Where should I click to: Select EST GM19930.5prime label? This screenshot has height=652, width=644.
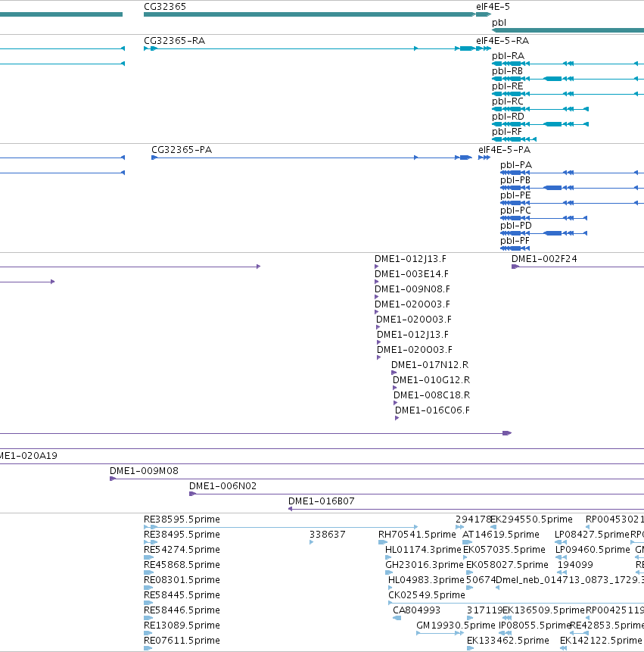[456, 625]
